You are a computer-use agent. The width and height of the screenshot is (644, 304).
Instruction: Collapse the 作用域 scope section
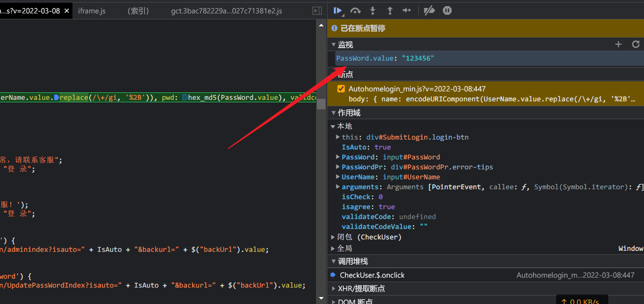tap(334, 113)
